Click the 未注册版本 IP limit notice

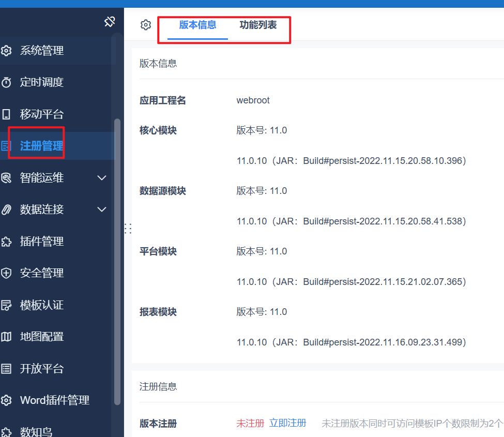[x=413, y=423]
